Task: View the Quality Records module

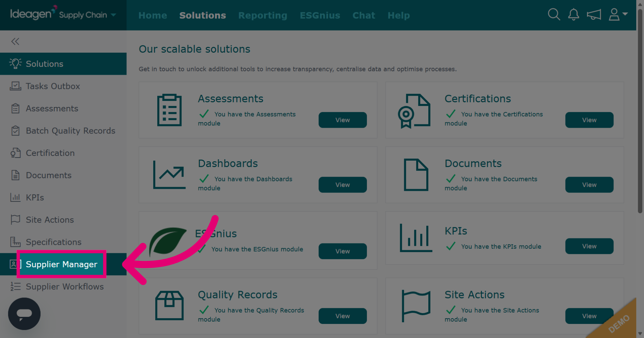Action: click(x=342, y=316)
